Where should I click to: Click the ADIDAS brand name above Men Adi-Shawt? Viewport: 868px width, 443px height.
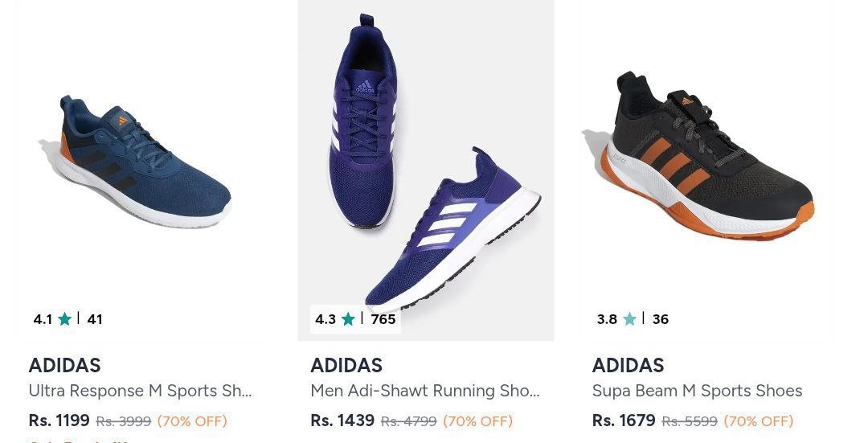tap(346, 366)
